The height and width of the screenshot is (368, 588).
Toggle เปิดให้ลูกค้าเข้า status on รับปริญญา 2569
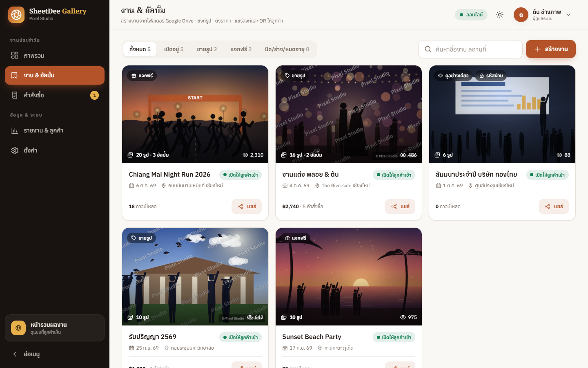(241, 337)
